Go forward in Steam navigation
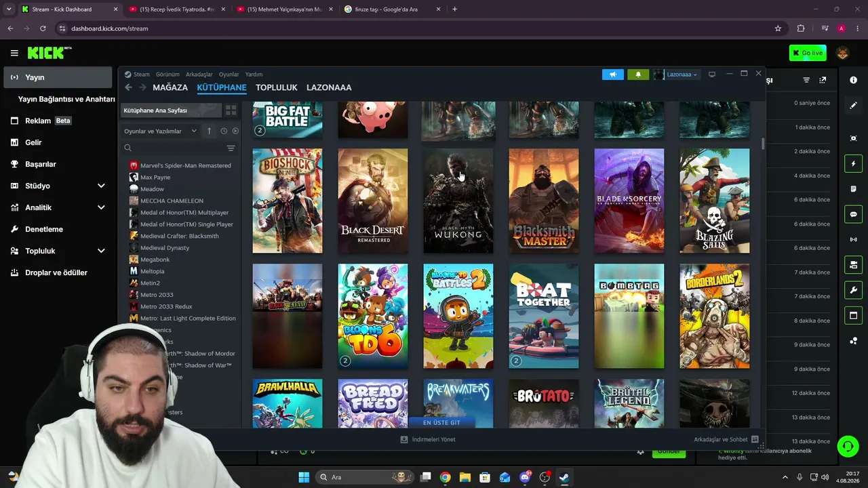This screenshot has width=868, height=488. (x=142, y=87)
